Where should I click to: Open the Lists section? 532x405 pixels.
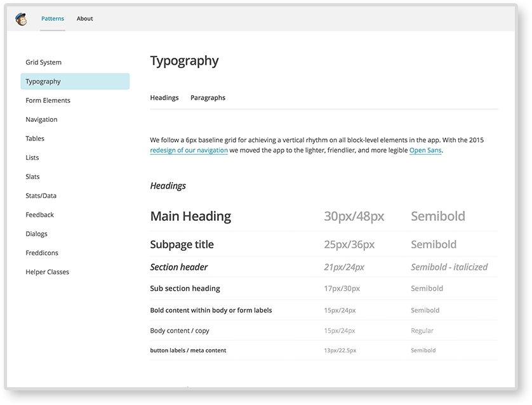pos(32,157)
